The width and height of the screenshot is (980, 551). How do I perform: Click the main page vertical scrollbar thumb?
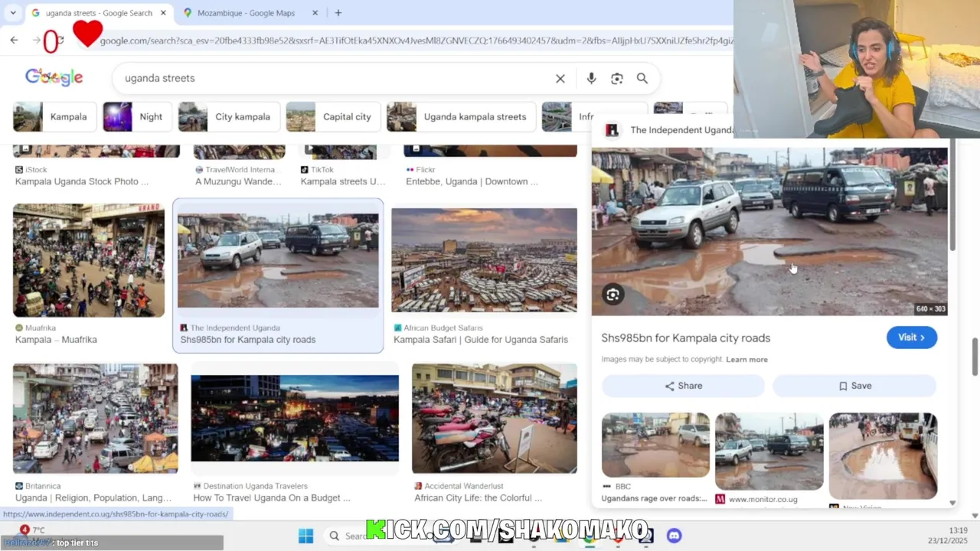[975, 357]
